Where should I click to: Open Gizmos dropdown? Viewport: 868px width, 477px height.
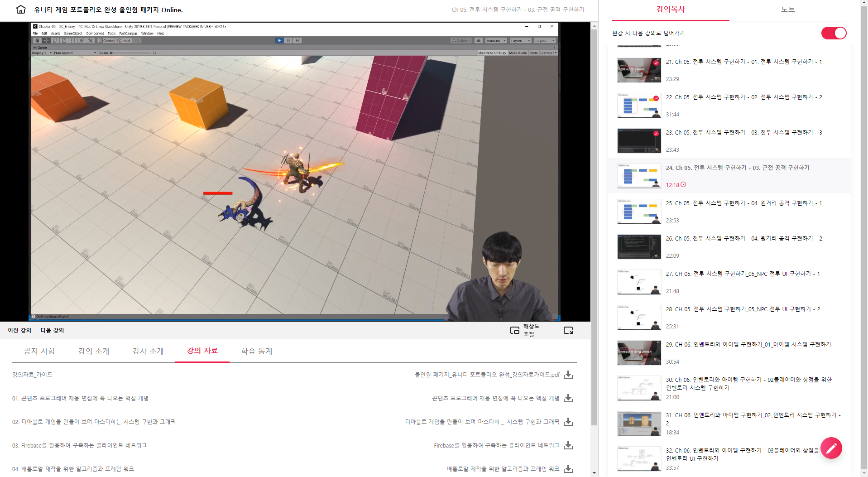tap(548, 53)
